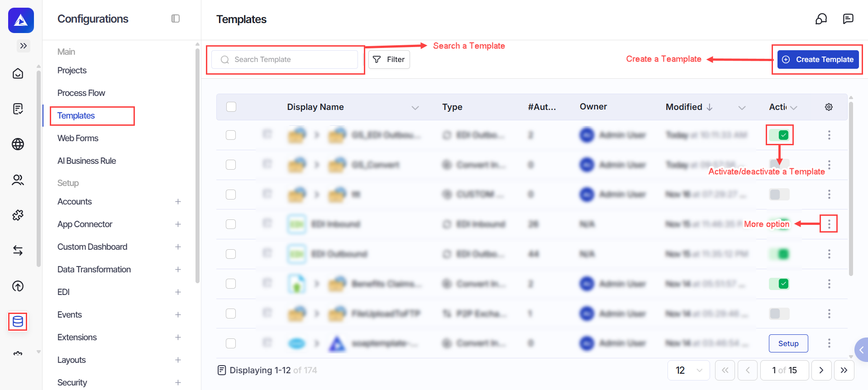The width and height of the screenshot is (868, 390).
Task: Open the page size 12 dropdown
Action: tap(689, 371)
